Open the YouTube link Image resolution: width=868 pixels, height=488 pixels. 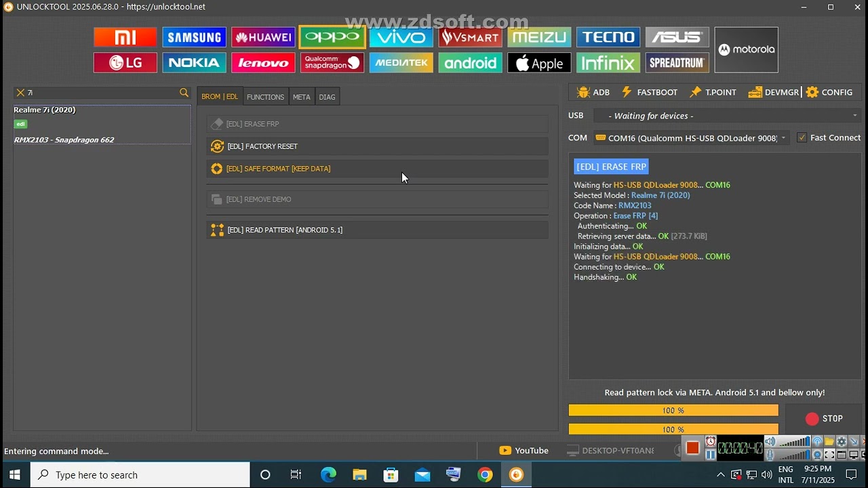click(524, 451)
